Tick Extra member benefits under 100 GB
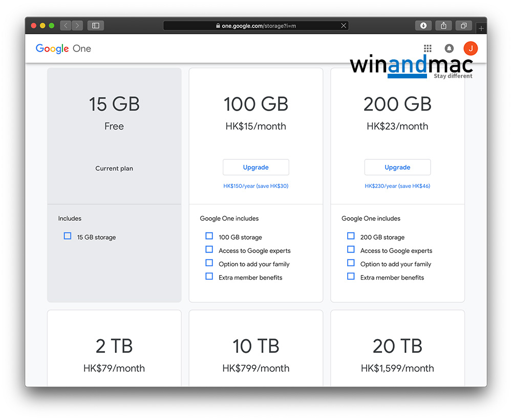Image resolution: width=512 pixels, height=420 pixels. (209, 277)
